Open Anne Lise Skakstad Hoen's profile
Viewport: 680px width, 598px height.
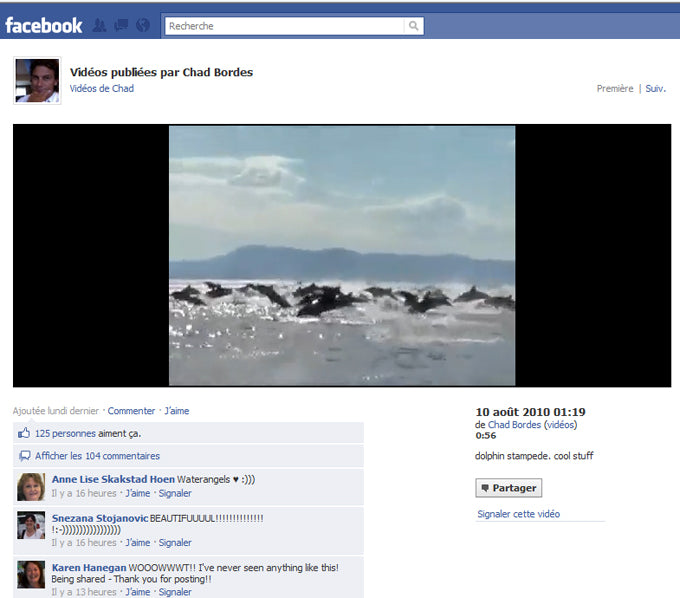(x=113, y=479)
